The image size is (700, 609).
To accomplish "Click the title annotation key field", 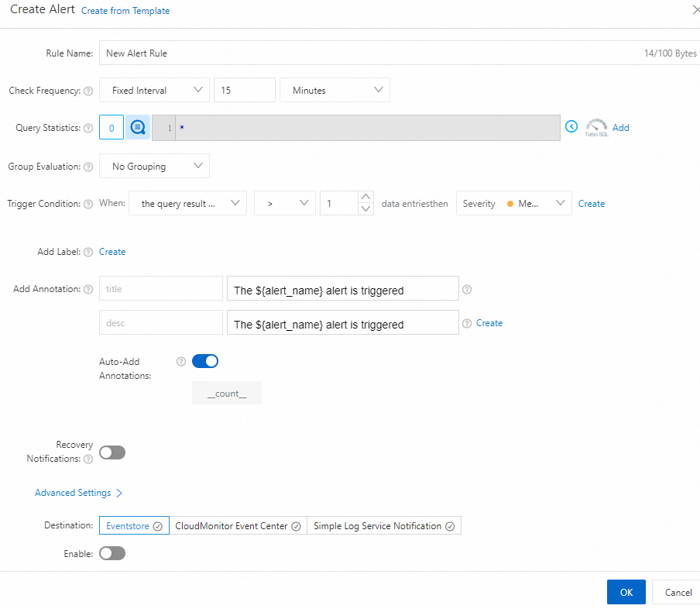I will 161,288.
